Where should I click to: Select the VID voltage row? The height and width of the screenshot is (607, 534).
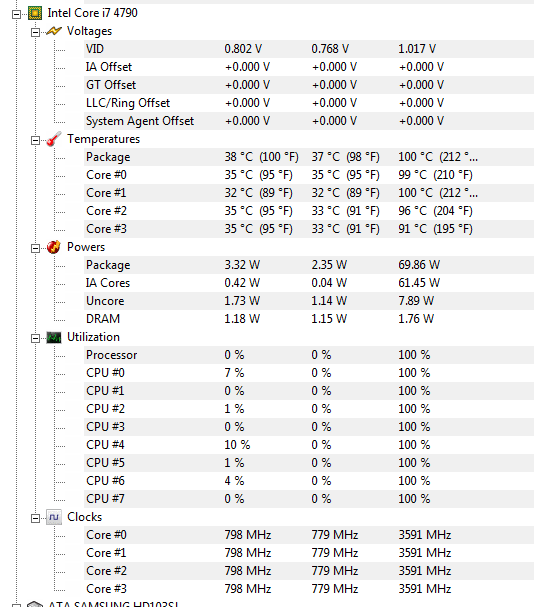click(x=309, y=49)
